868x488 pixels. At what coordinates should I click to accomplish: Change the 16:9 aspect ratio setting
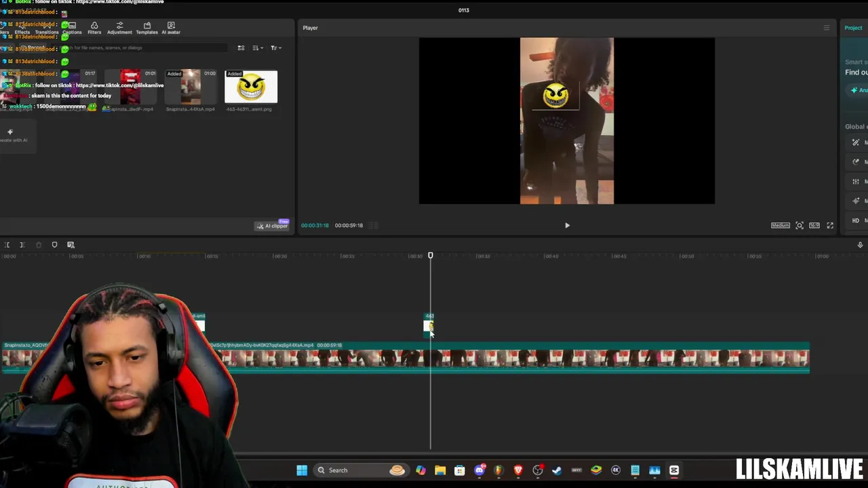[x=814, y=226]
